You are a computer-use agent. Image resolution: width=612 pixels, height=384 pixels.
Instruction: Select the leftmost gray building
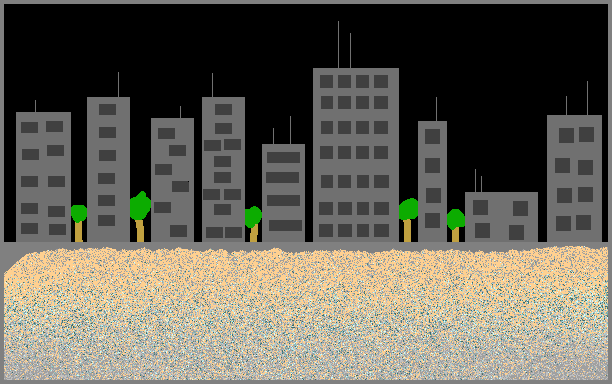[x=43, y=177]
